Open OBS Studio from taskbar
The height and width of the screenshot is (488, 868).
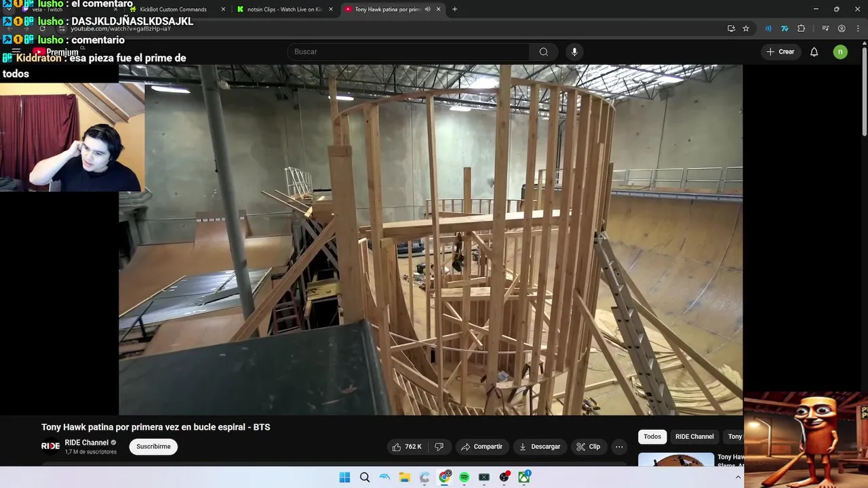pos(505,477)
